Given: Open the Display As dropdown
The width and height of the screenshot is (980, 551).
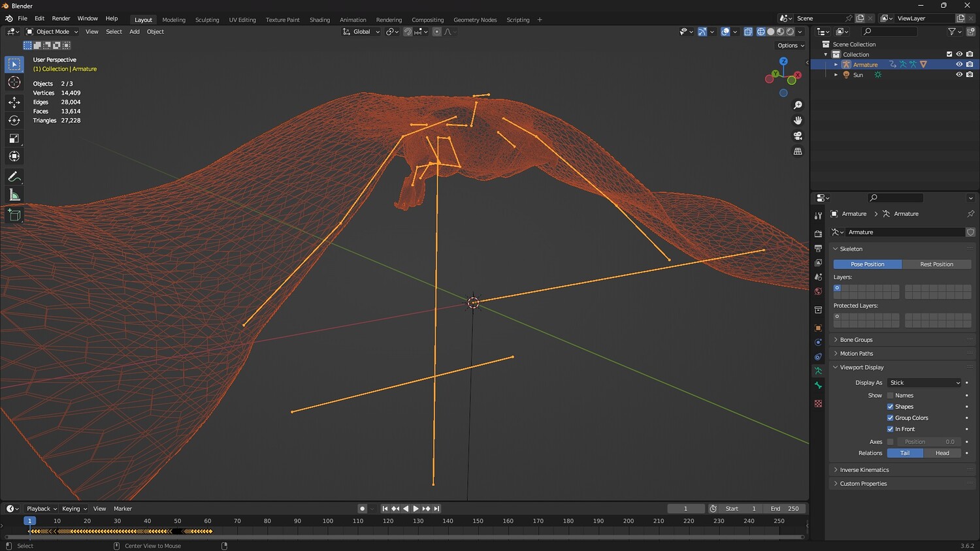Looking at the screenshot, I should 924,383.
